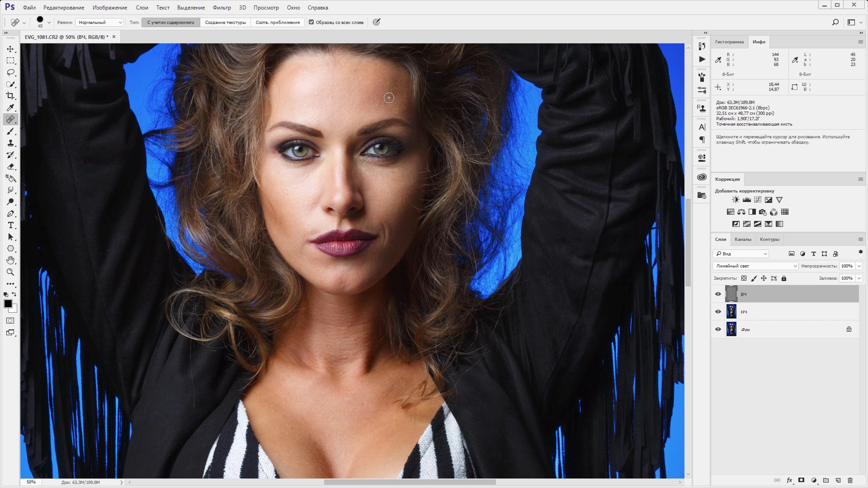Delete layer using trash icon
The width and height of the screenshot is (868, 488).
[x=850, y=480]
